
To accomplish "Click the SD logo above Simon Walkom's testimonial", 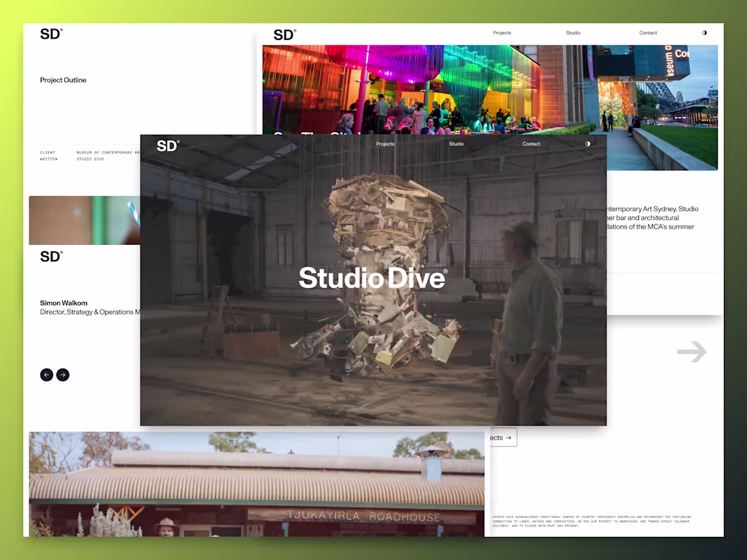I will tap(51, 256).
